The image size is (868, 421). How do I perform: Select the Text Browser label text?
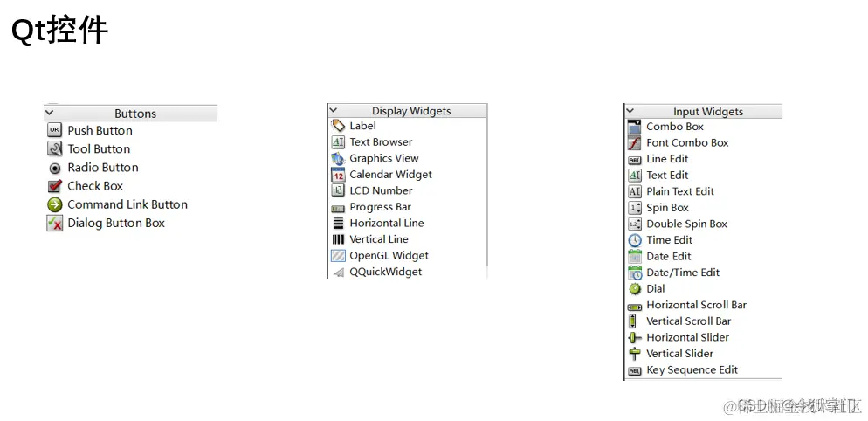click(381, 142)
